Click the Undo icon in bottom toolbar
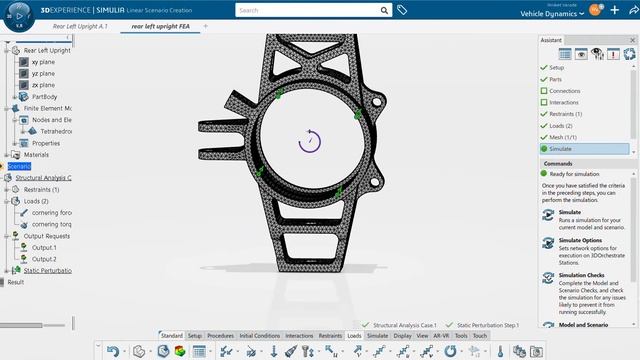The width and height of the screenshot is (640, 360). point(113,351)
